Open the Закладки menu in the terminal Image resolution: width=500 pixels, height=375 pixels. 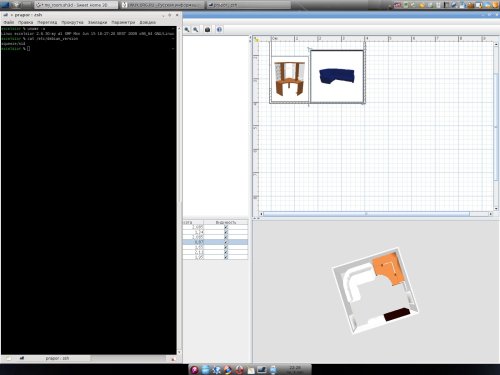click(97, 22)
